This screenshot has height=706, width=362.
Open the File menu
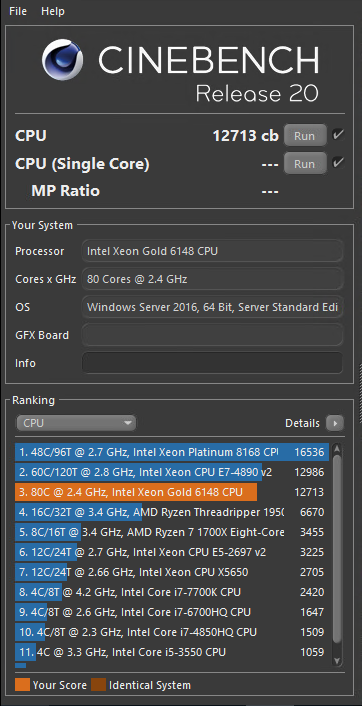pyautogui.click(x=18, y=11)
